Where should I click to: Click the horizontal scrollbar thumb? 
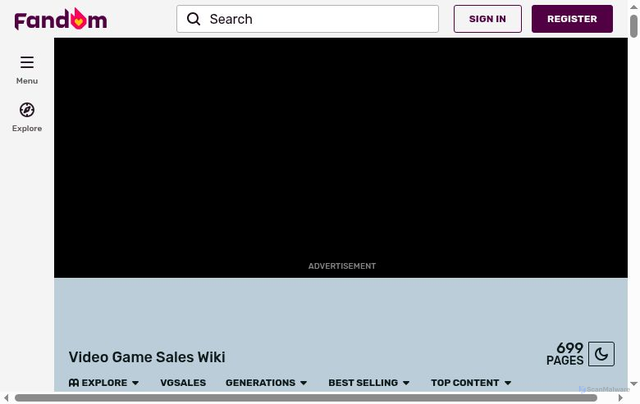tap(306, 398)
